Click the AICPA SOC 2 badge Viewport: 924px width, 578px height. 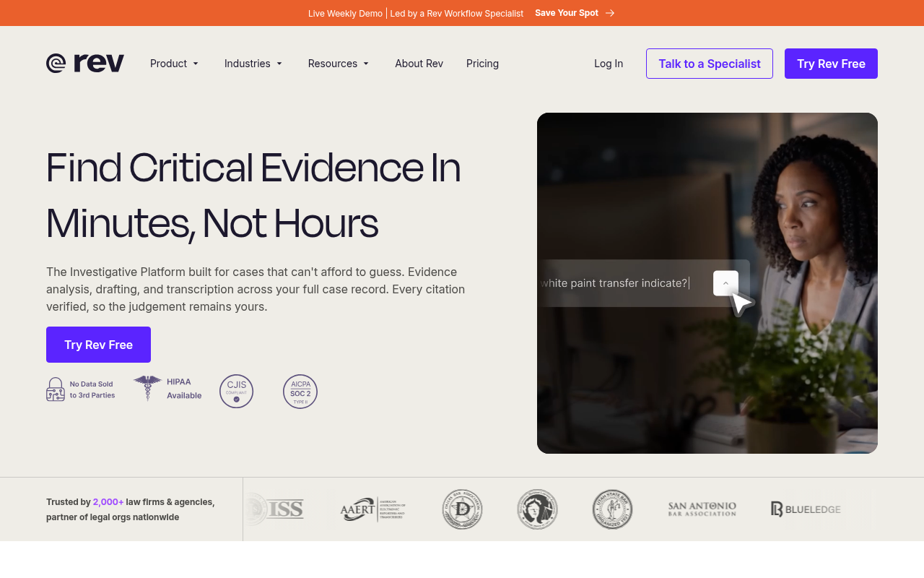[x=300, y=392]
